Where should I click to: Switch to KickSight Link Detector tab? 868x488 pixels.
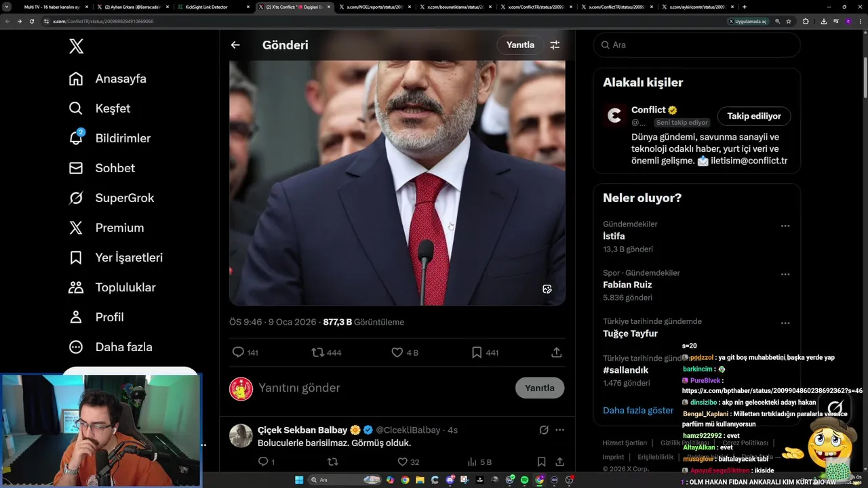click(214, 7)
